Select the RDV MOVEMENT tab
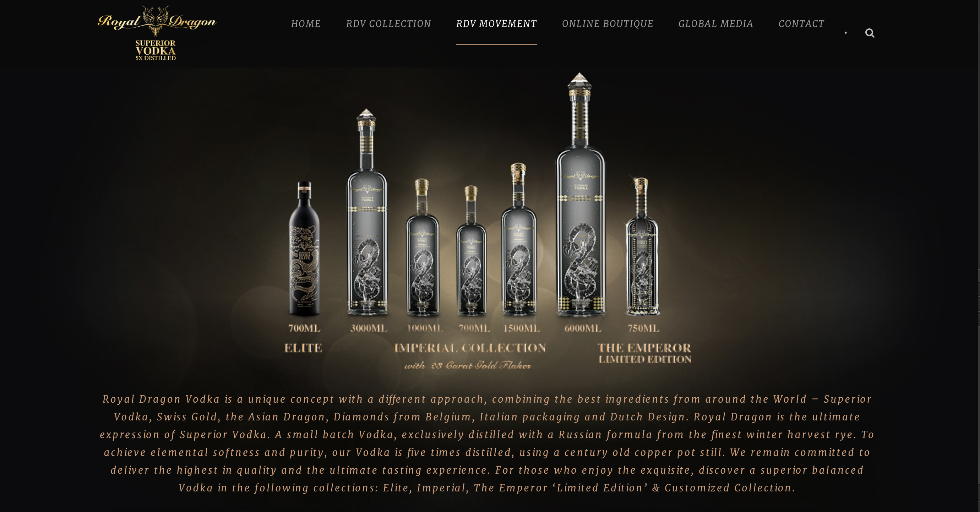Viewport: 980px width, 512px height. click(x=496, y=23)
